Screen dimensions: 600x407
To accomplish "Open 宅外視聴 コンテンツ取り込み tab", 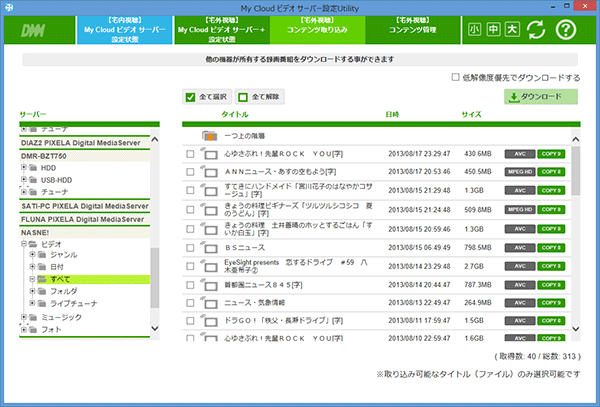I will click(x=317, y=30).
